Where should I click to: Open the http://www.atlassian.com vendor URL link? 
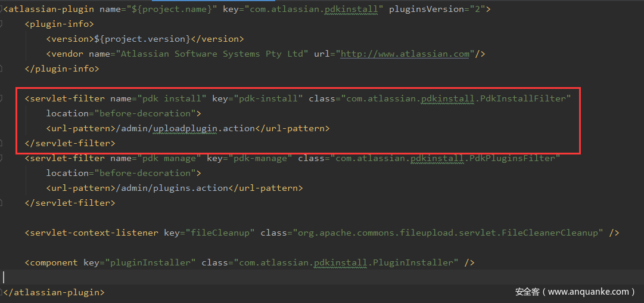coord(405,54)
